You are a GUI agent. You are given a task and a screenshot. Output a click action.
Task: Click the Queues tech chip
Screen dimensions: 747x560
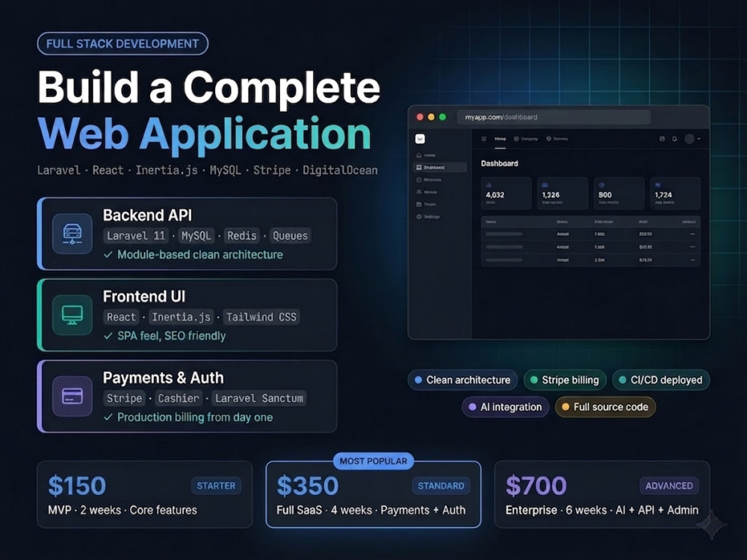point(290,236)
